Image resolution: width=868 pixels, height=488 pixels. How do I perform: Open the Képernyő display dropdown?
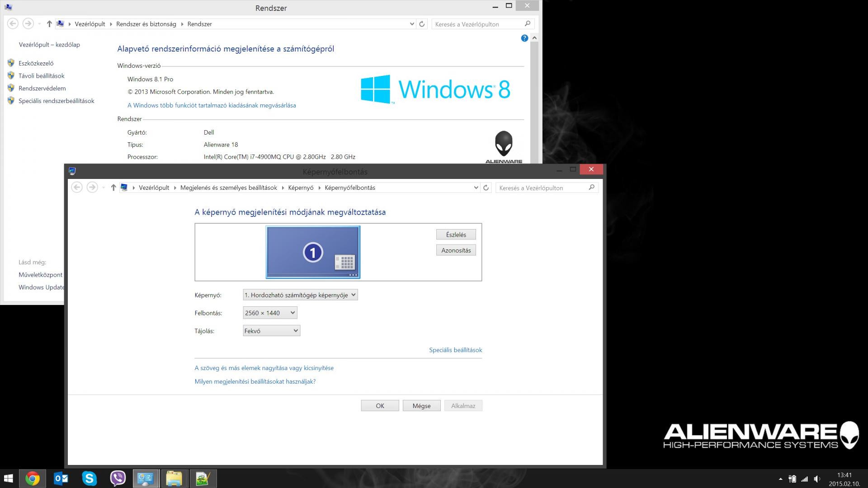click(x=300, y=295)
